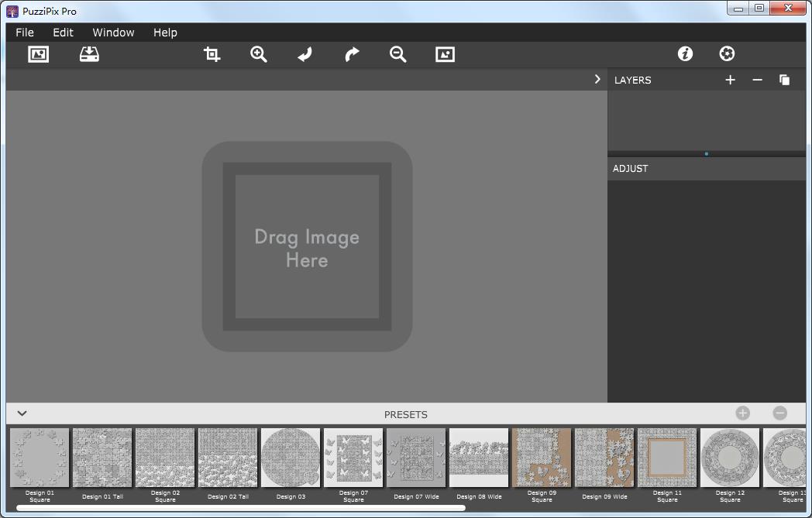Click the save-to-disk toolbar icon

[89, 54]
